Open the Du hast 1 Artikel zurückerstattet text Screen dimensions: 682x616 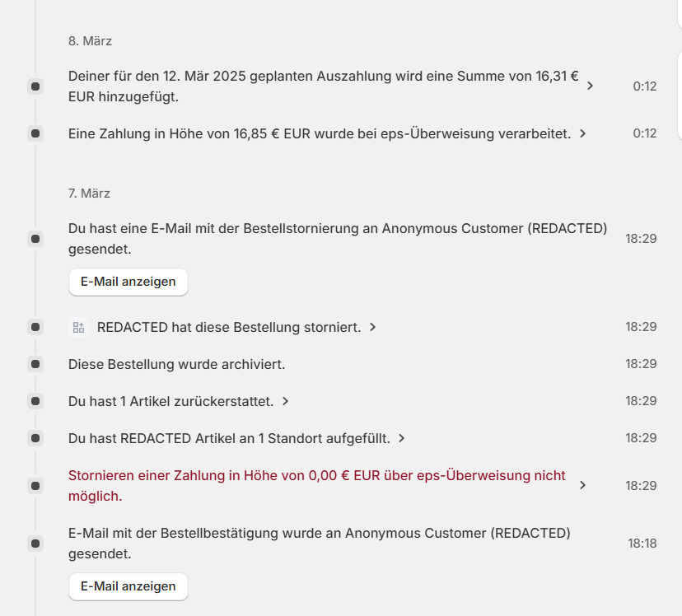point(171,401)
